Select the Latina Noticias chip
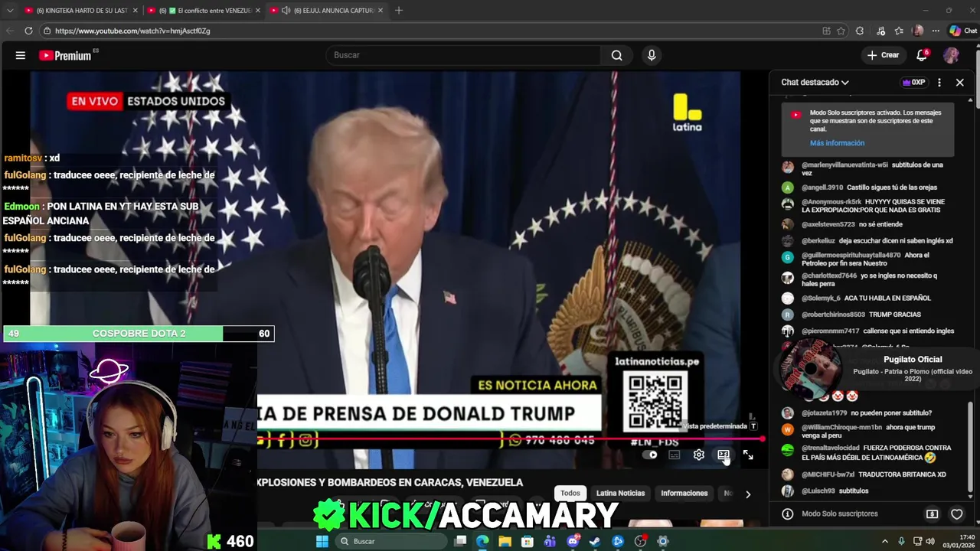Viewport: 980px width, 551px height. tap(620, 493)
